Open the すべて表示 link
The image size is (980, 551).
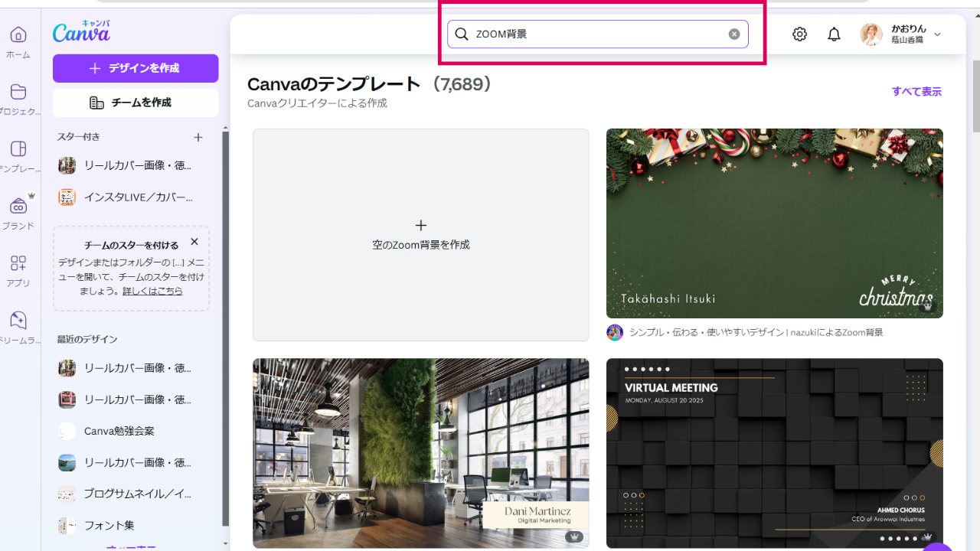point(916,92)
